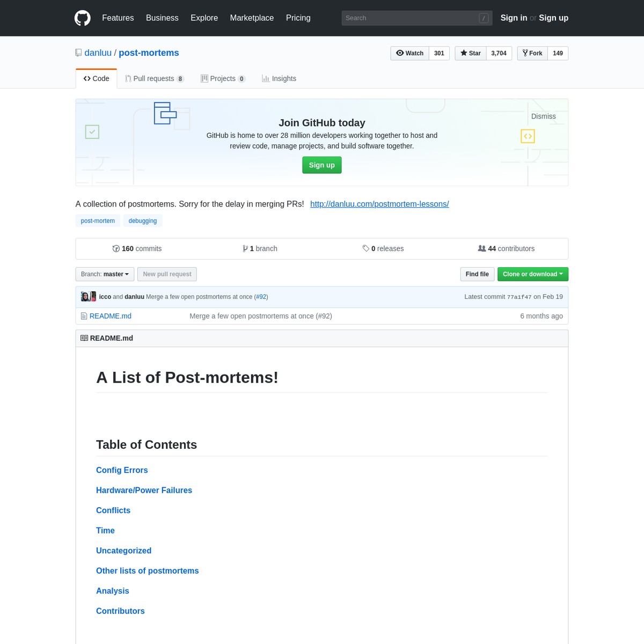Screen dimensions: 644x644
Task: Open README.md row commit message link
Action: click(261, 316)
